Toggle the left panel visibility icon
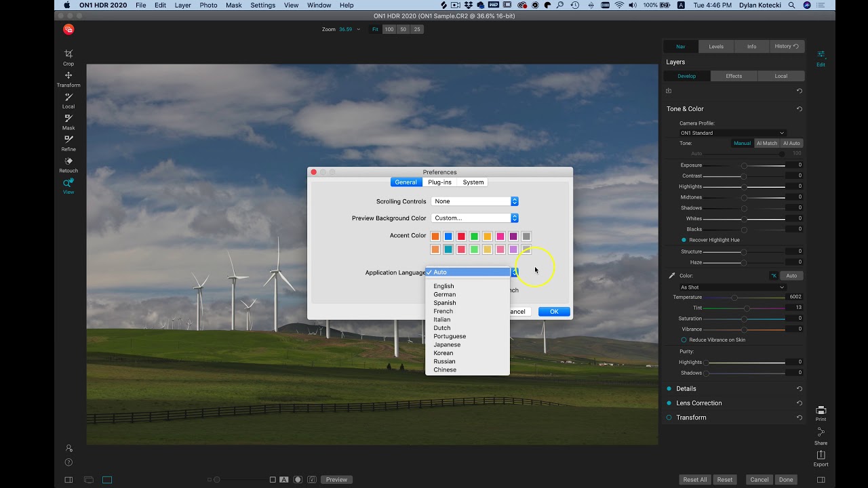 click(x=68, y=480)
